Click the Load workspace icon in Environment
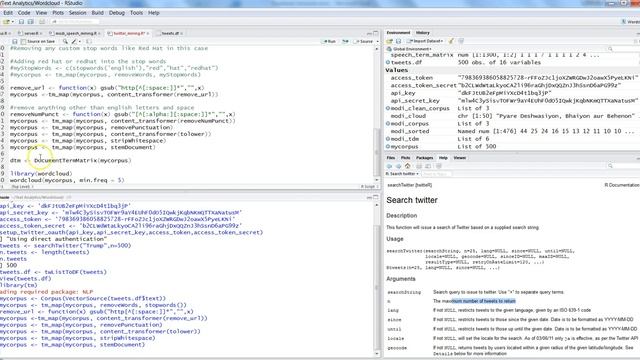This screenshot has height=360, width=640. (x=389, y=41)
